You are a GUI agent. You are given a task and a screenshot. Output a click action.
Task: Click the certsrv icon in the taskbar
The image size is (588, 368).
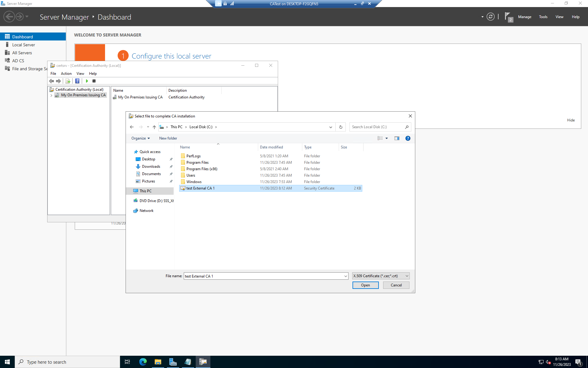(203, 362)
